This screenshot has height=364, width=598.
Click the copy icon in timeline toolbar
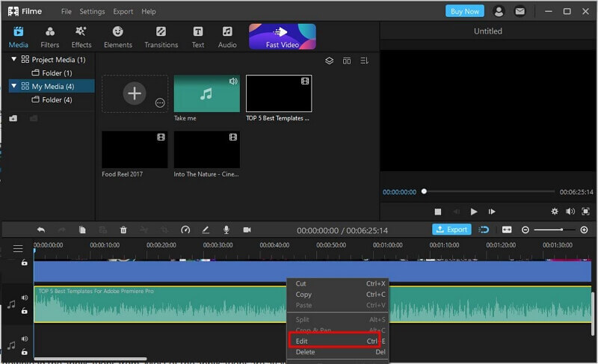click(82, 229)
